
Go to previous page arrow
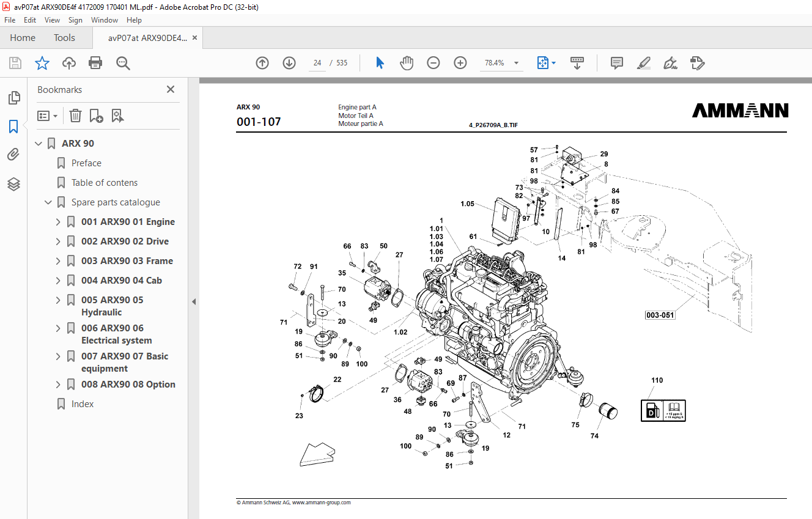[262, 63]
